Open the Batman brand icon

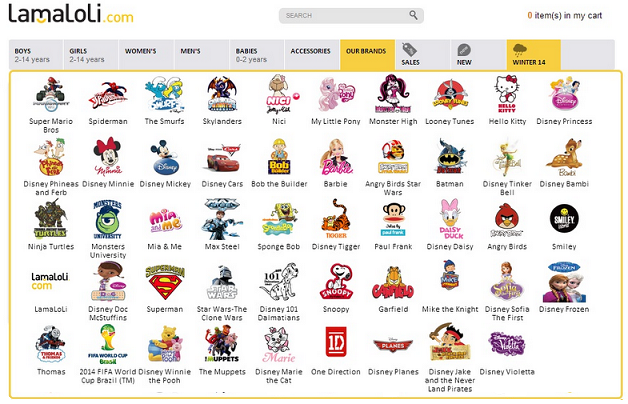coord(450,157)
